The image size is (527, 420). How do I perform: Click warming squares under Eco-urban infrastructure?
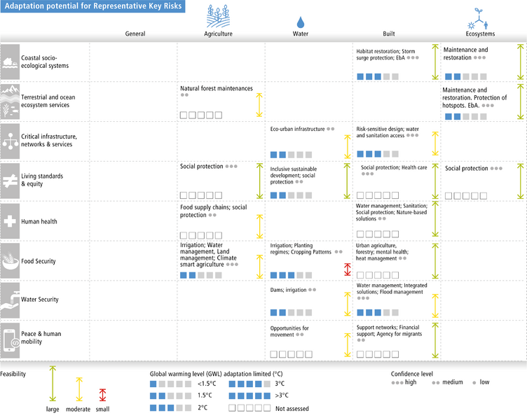291,155
